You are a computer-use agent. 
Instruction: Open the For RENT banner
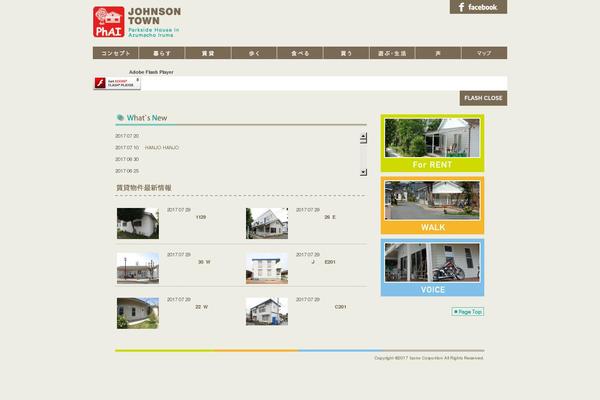432,143
